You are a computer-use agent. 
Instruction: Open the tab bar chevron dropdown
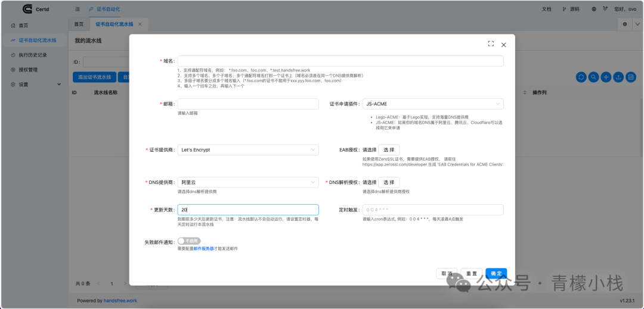[x=637, y=24]
